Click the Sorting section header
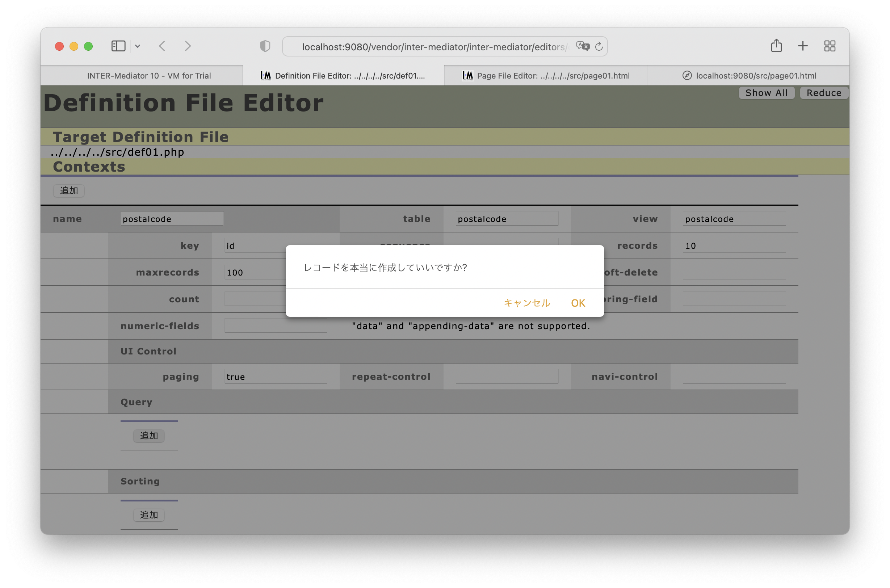Image resolution: width=890 pixels, height=588 pixels. (x=140, y=481)
